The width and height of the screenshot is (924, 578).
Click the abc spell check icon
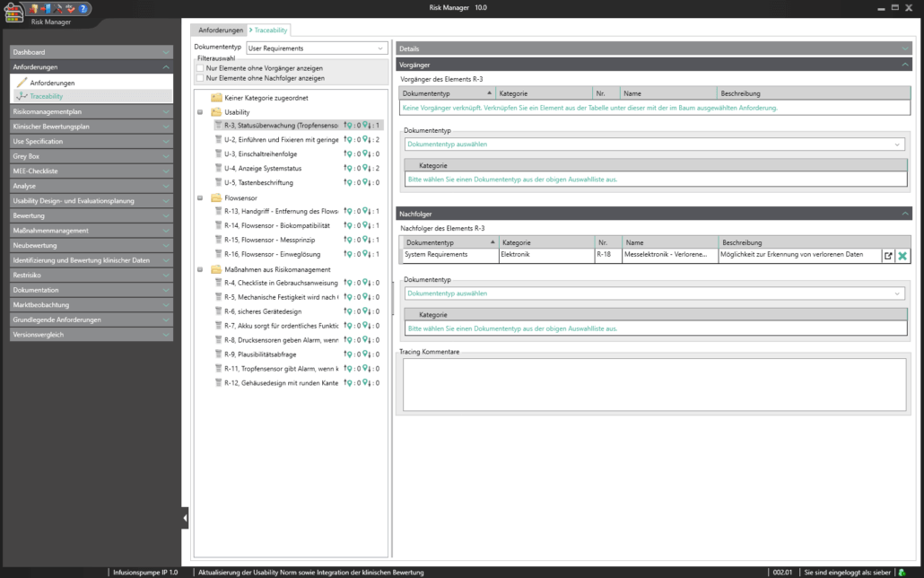[70, 8]
